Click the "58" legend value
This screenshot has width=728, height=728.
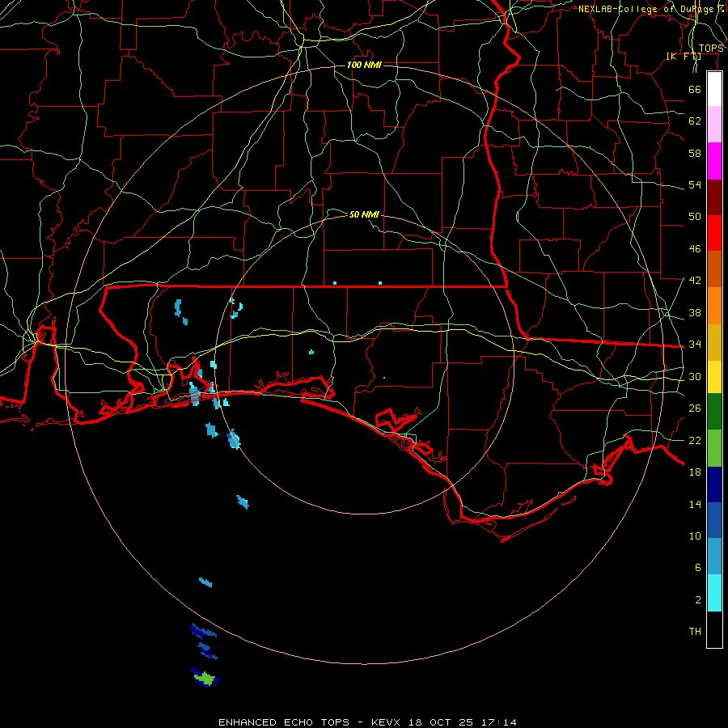(695, 153)
